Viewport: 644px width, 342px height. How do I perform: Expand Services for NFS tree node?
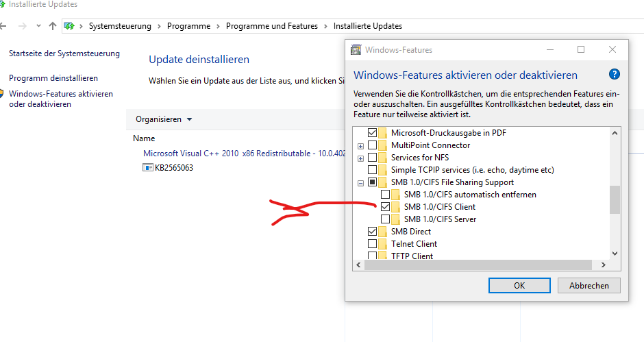tap(360, 158)
